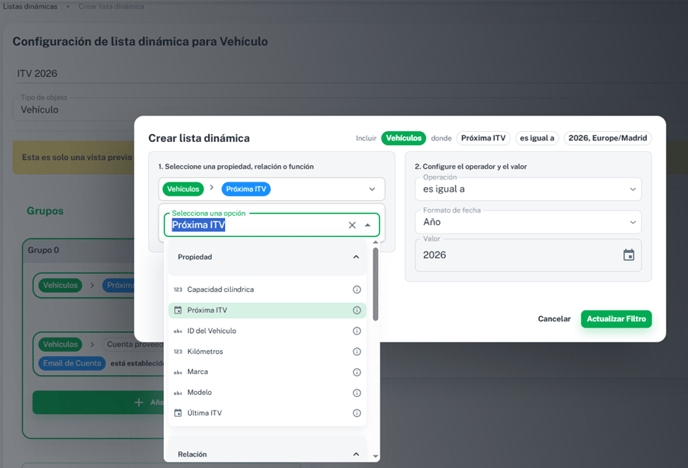
Task: Select Marca from the property list
Action: coord(198,372)
